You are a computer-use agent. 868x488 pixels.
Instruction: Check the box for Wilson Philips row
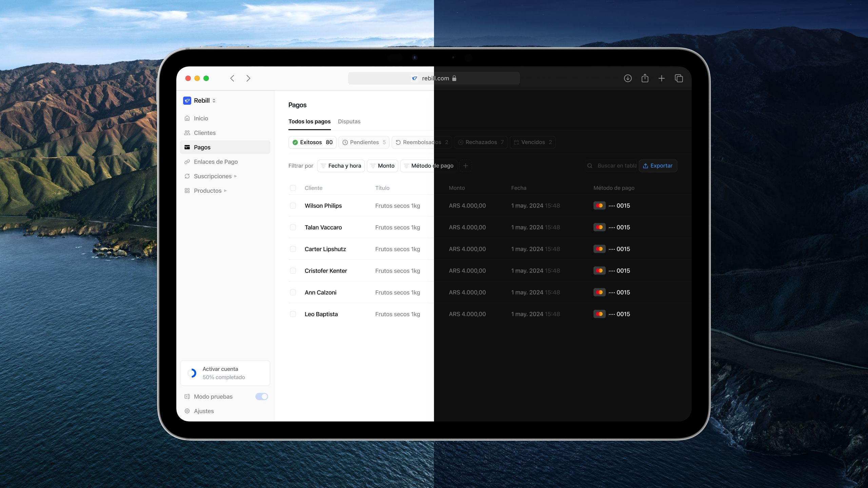(293, 206)
